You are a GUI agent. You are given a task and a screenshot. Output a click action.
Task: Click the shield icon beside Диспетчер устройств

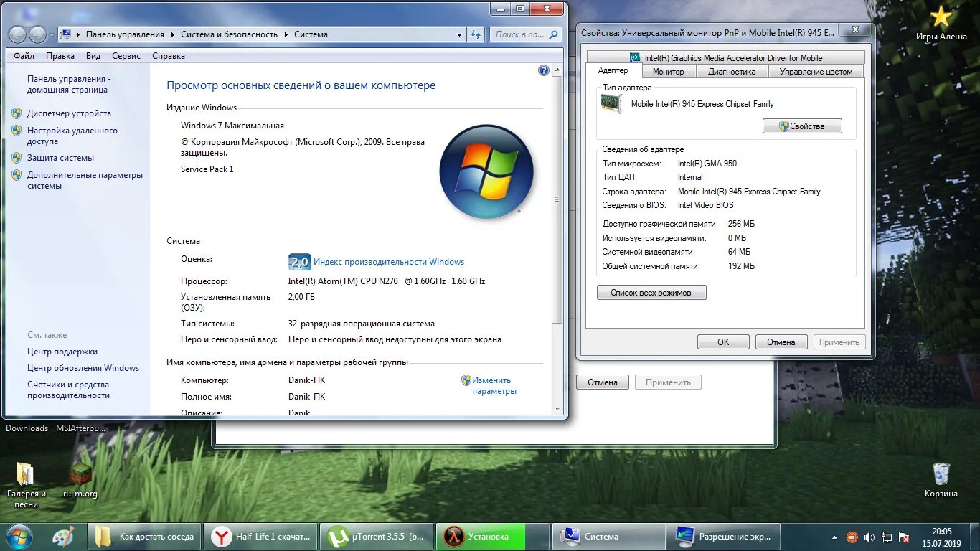(x=17, y=113)
